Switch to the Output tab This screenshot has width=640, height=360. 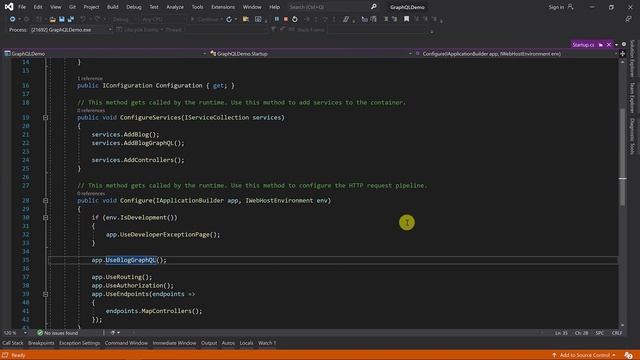click(x=209, y=343)
